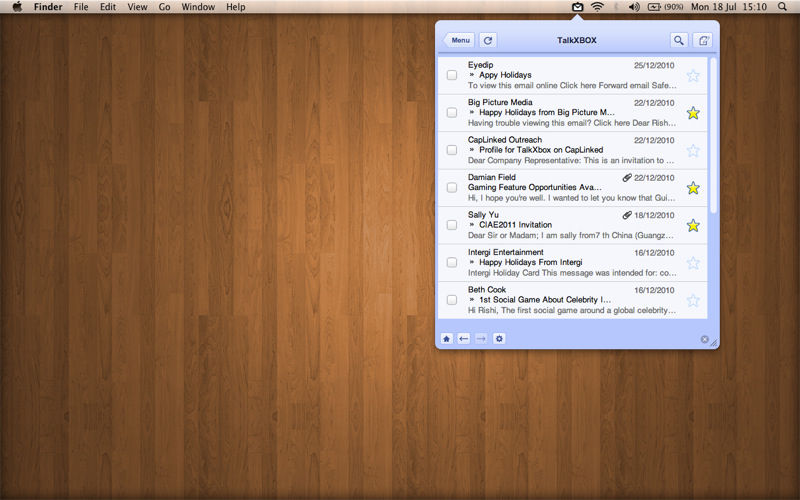800x500 pixels.
Task: Click the mail notifier menu bar icon
Action: [577, 7]
